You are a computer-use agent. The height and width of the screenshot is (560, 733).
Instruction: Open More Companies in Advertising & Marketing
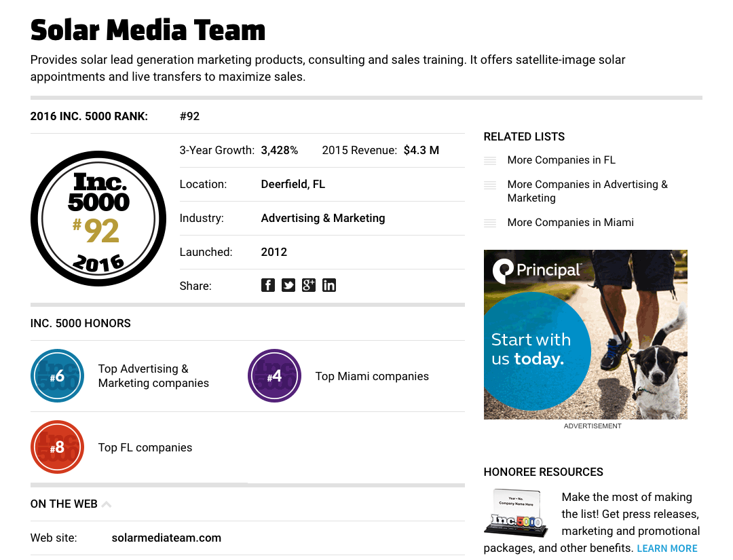pyautogui.click(x=588, y=191)
